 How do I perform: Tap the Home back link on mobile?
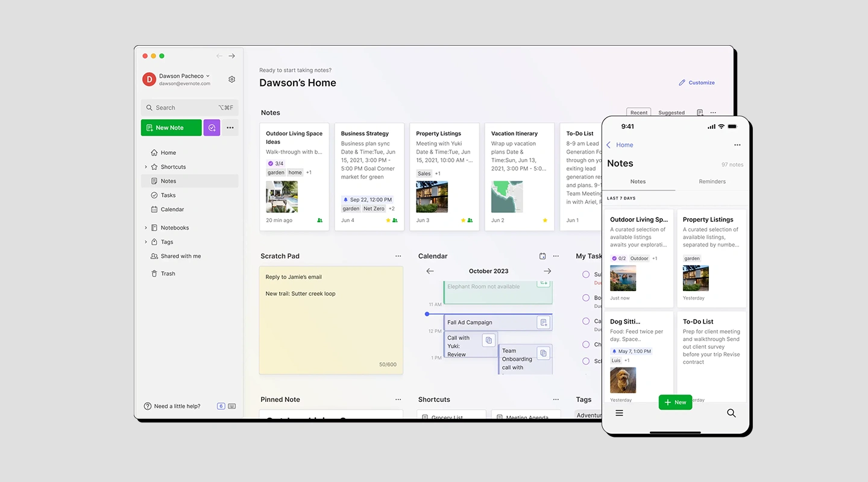pos(620,145)
